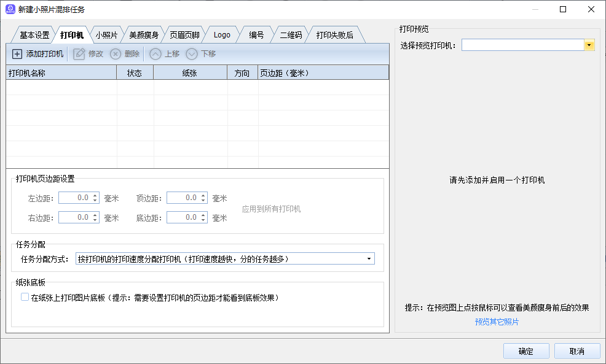Click the 确定 button
Viewport: 606px width, 364px height.
pos(525,351)
